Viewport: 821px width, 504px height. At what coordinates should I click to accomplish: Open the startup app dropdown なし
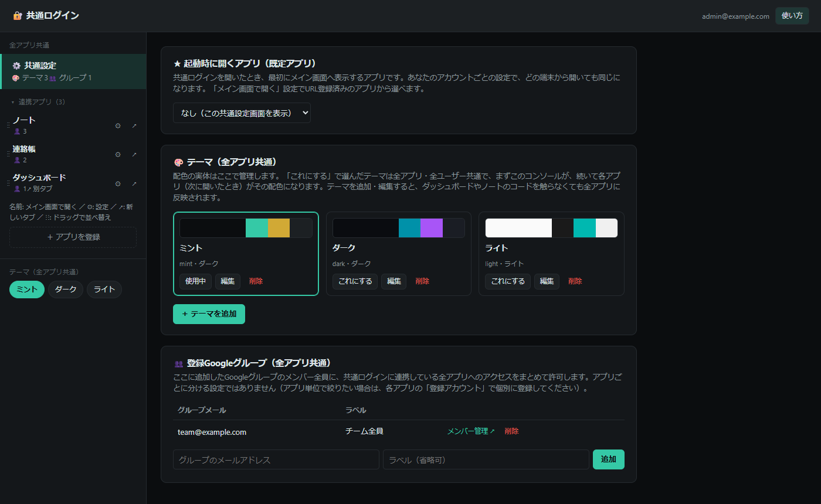click(x=242, y=113)
